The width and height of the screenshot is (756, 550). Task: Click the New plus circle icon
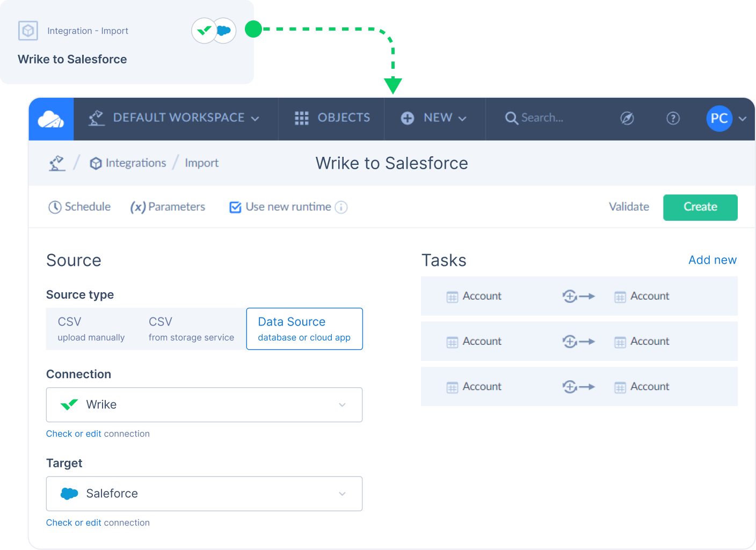(408, 118)
